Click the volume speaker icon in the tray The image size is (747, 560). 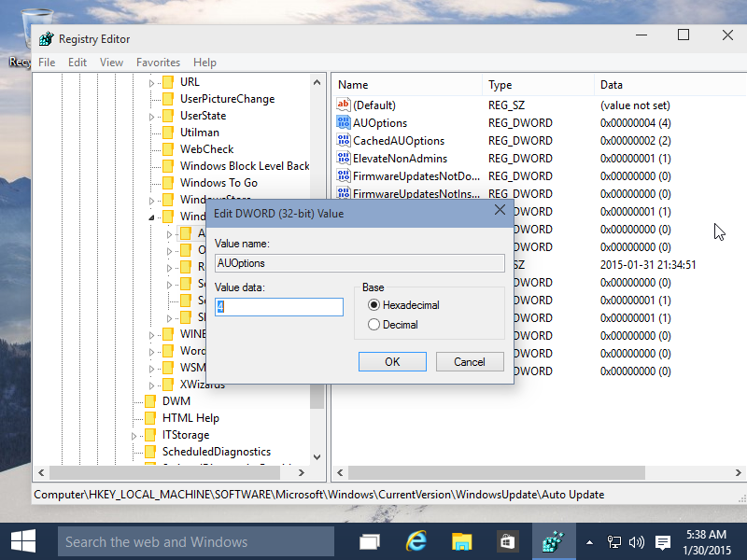[637, 540]
